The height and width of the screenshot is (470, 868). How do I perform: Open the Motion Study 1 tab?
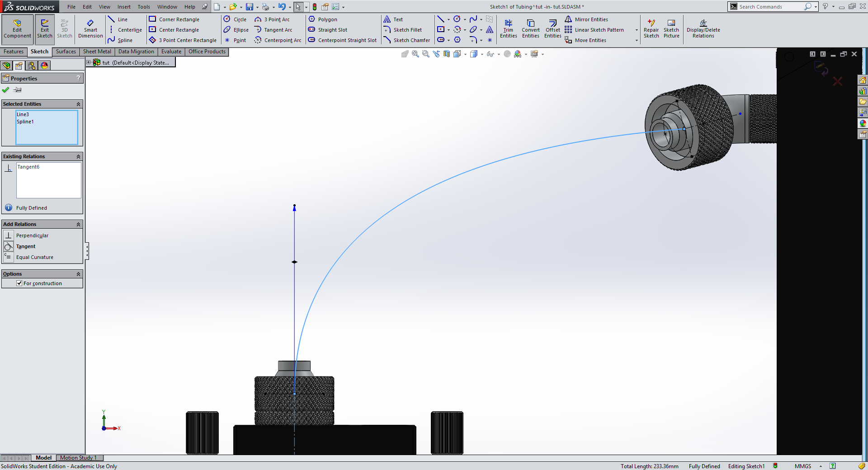(x=78, y=458)
